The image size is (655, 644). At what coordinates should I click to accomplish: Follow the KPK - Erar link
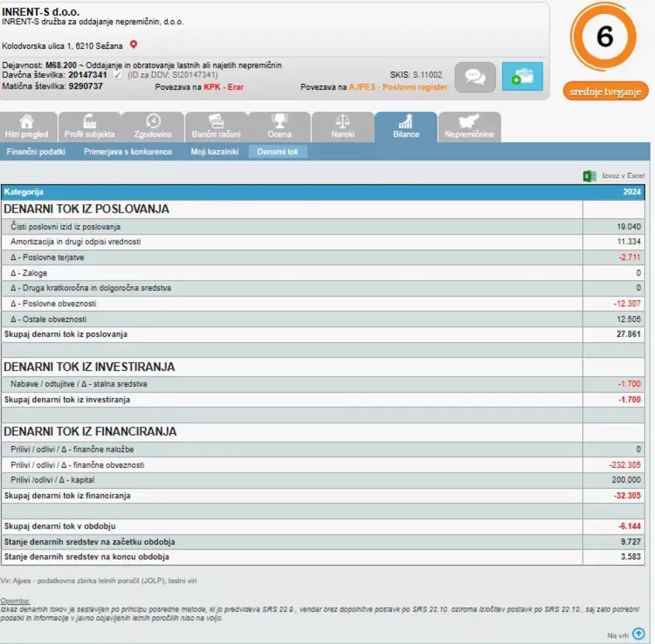[224, 87]
